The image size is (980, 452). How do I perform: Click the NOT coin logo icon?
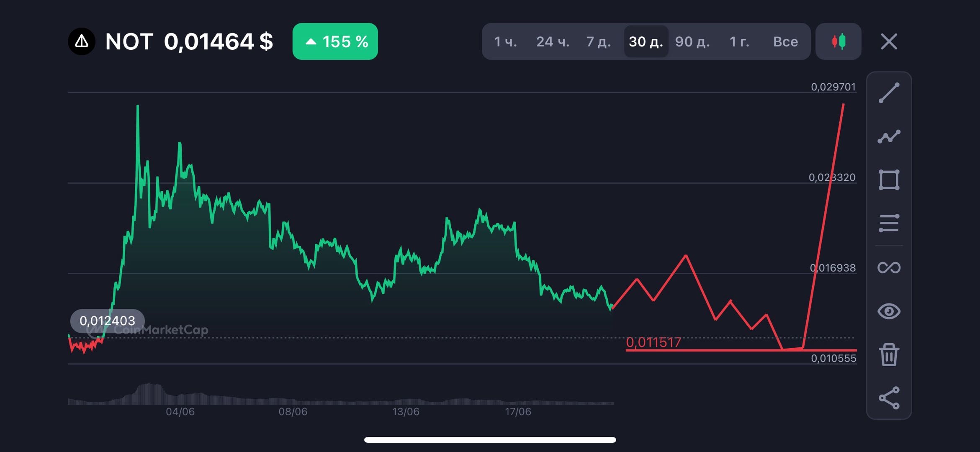(x=82, y=41)
